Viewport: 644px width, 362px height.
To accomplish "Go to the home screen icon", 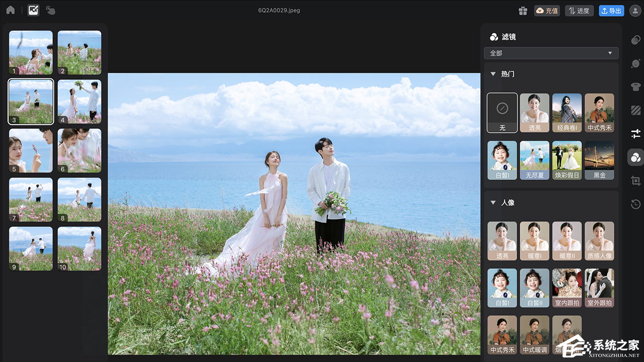I will tap(10, 10).
